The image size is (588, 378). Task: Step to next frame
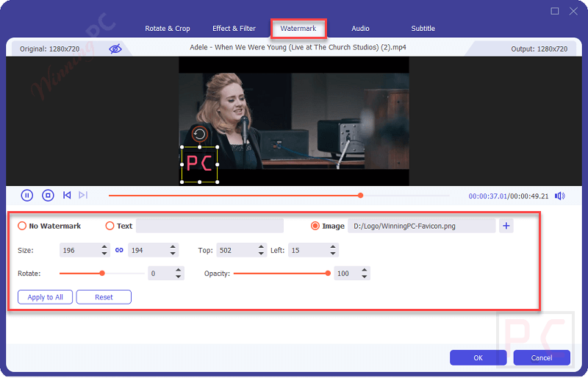(83, 195)
